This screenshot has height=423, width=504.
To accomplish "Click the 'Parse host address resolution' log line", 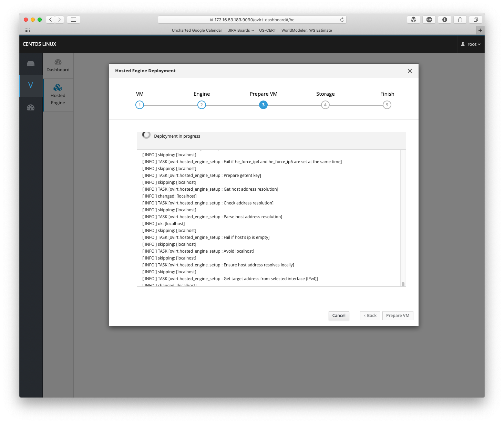I will [x=212, y=217].
